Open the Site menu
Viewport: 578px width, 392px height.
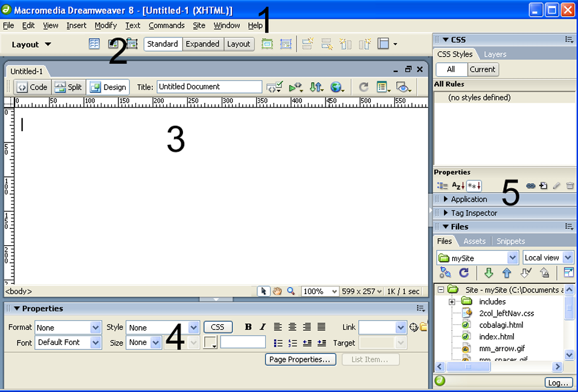(x=199, y=25)
